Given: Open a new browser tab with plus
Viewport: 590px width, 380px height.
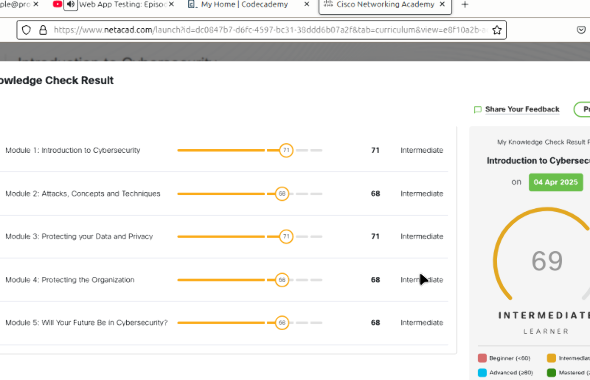Looking at the screenshot, I should tap(465, 5).
